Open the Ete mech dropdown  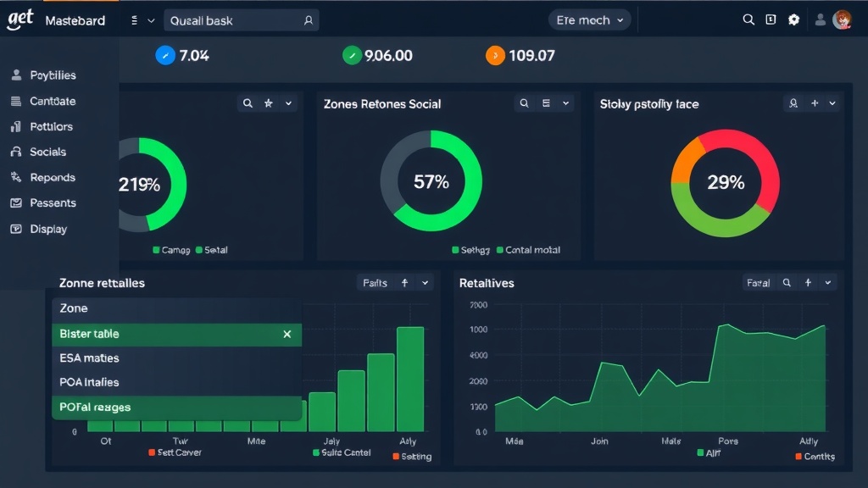(589, 20)
